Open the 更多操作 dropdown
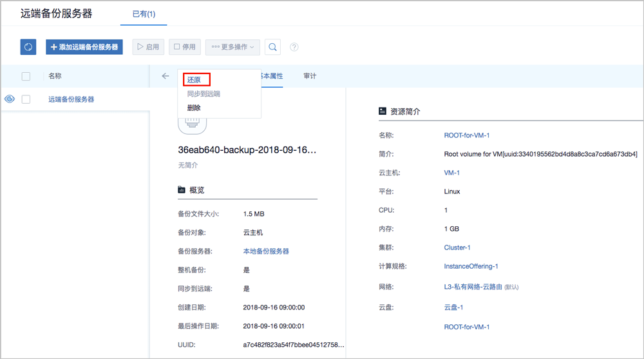Image resolution: width=644 pixels, height=359 pixels. tap(233, 47)
